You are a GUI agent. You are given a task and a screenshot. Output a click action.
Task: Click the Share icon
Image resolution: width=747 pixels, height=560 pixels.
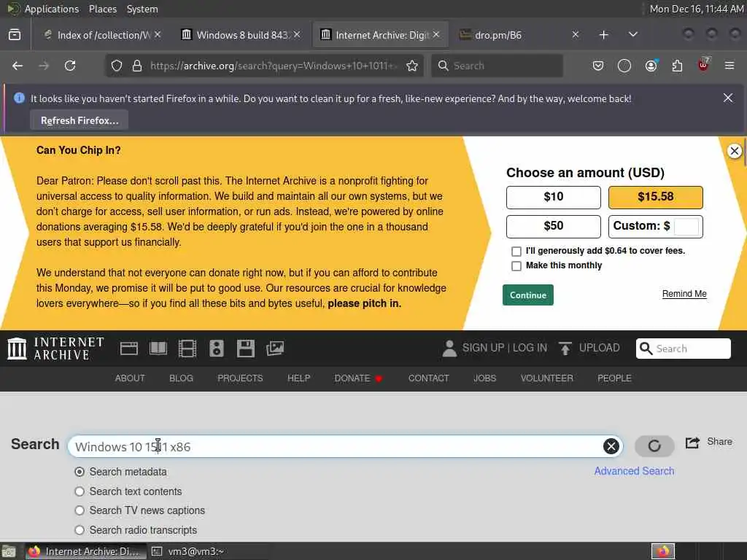click(x=693, y=443)
